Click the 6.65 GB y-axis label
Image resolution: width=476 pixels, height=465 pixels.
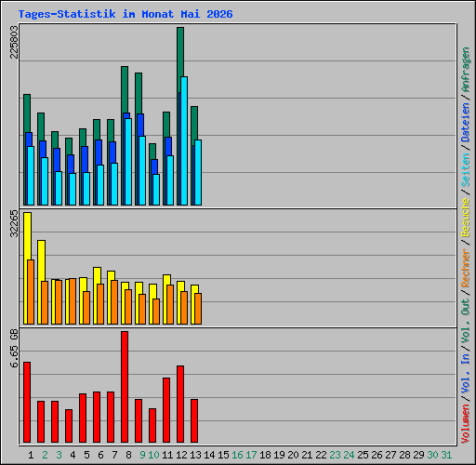(x=14, y=348)
